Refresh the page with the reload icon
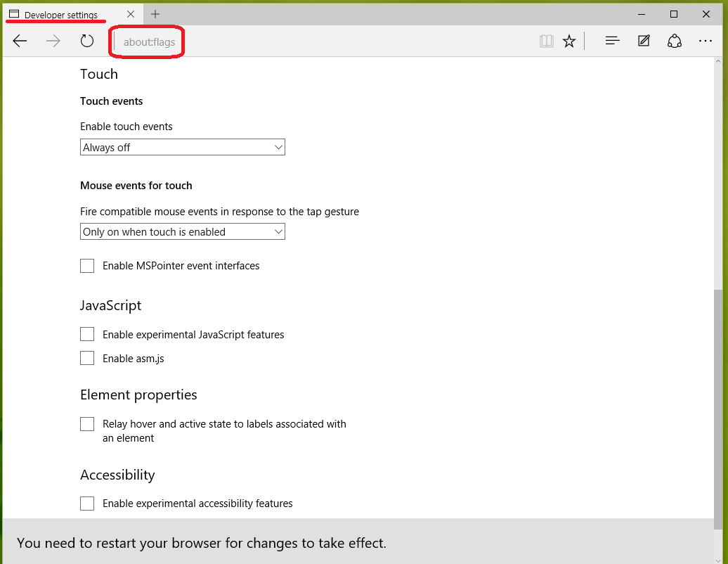 coord(87,41)
